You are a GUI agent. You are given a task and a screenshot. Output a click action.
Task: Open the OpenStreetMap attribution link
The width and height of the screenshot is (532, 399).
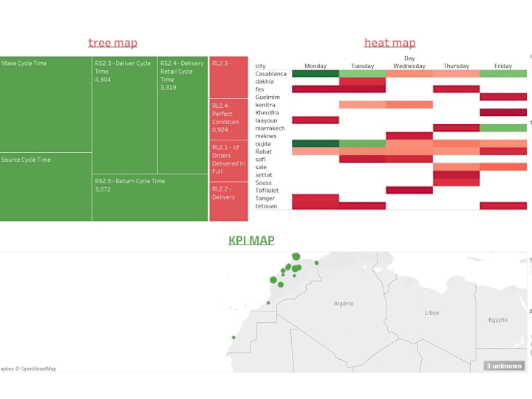point(38,369)
